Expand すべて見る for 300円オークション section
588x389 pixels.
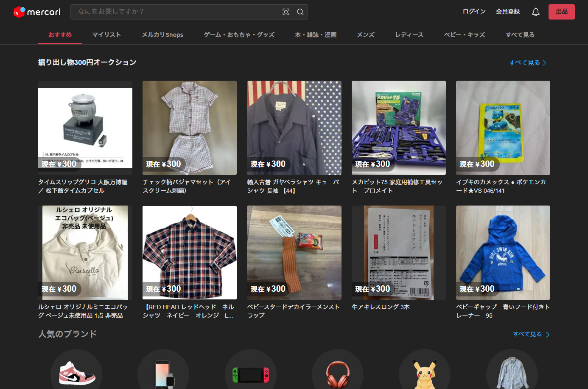click(x=527, y=62)
